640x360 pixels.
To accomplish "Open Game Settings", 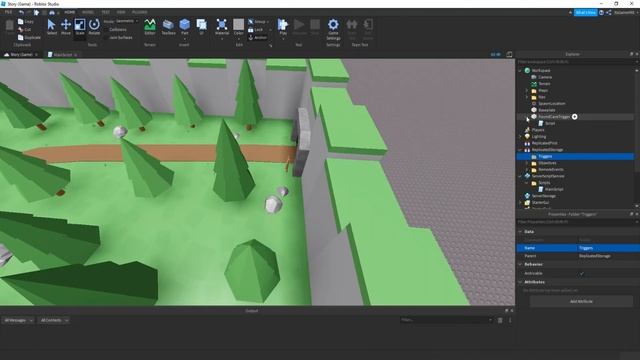I will pos(333,29).
